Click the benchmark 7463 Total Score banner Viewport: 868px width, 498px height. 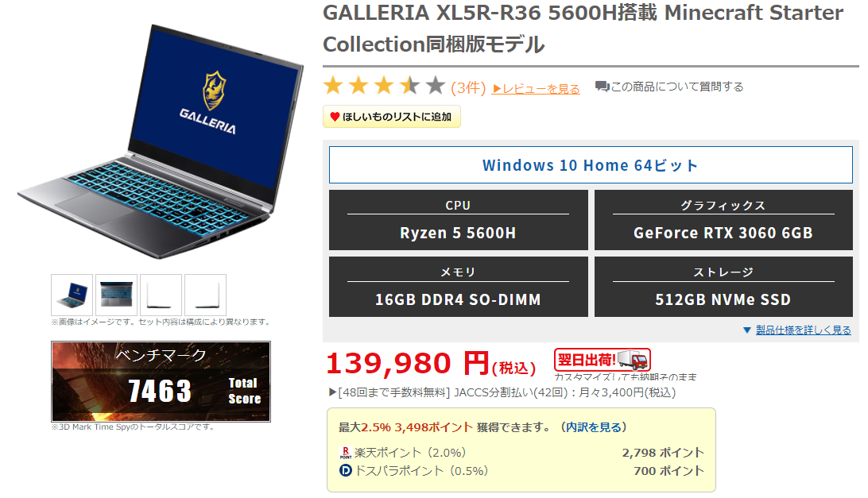(161, 382)
